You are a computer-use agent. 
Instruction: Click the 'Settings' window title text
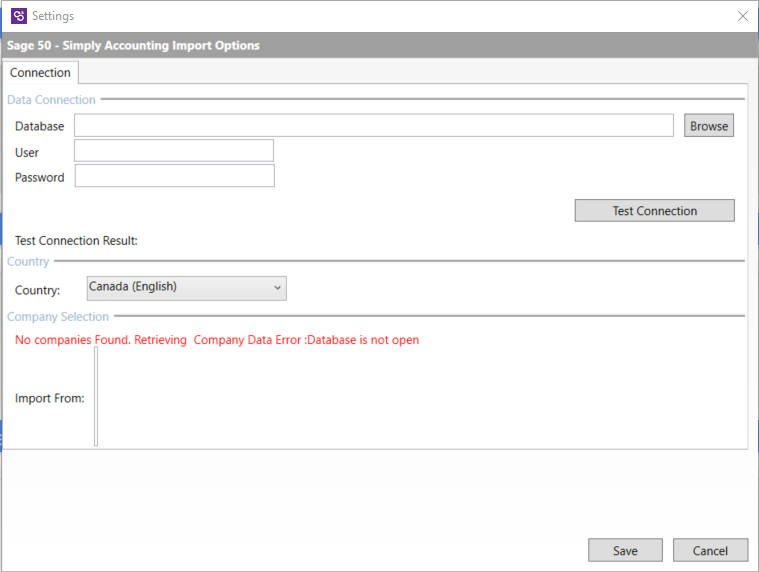pos(53,16)
